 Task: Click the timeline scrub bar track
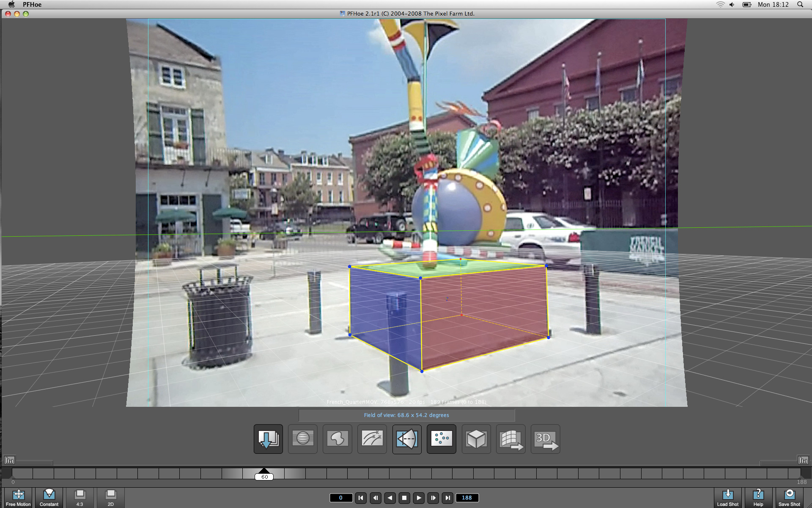406,474
